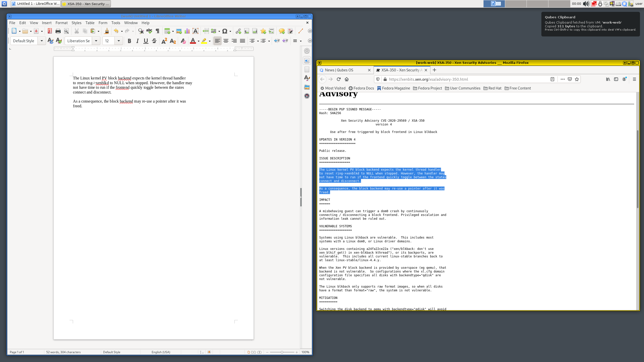
Task: Select the Print Preview icon
Action: coord(67,31)
